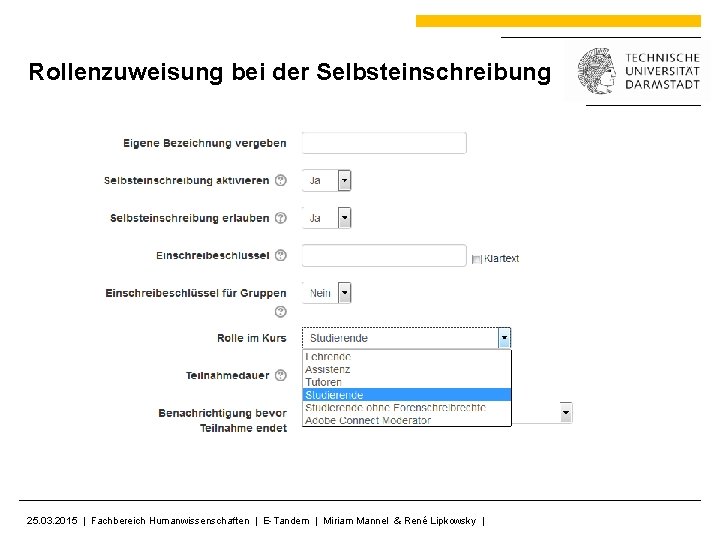Click the TU Darmstadt logo
Viewport: 720px width, 540px height.
[639, 72]
